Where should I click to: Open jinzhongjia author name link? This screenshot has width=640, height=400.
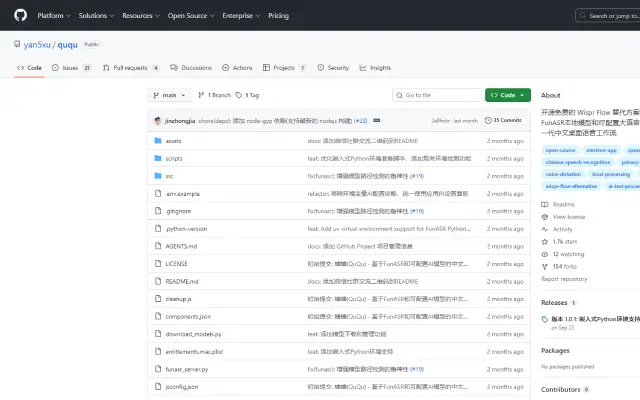point(180,121)
